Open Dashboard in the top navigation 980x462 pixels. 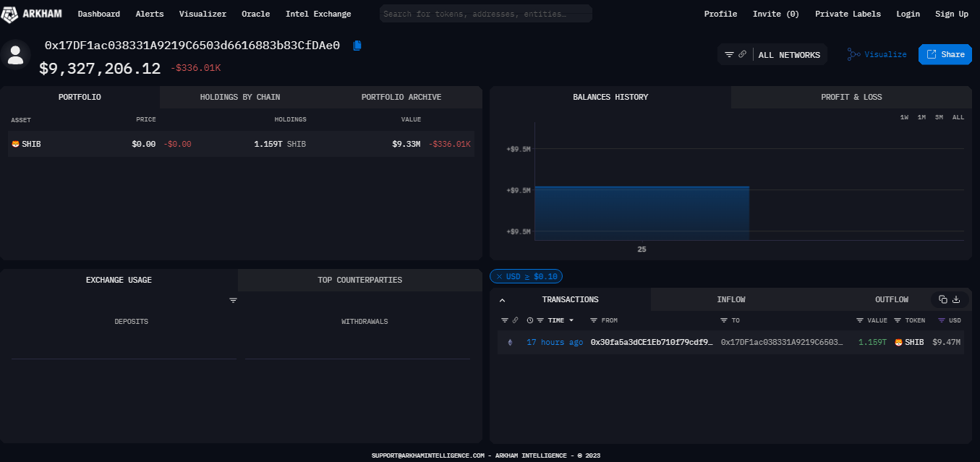(99, 14)
